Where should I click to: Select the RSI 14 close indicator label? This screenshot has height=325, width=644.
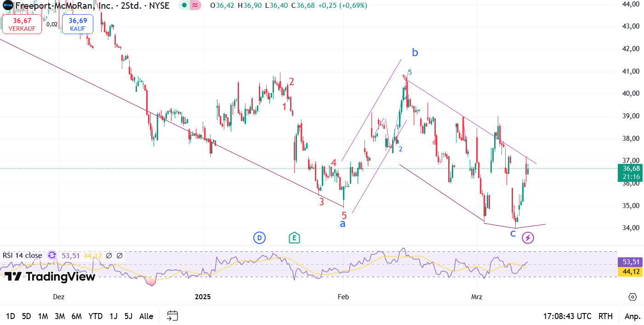(23, 255)
